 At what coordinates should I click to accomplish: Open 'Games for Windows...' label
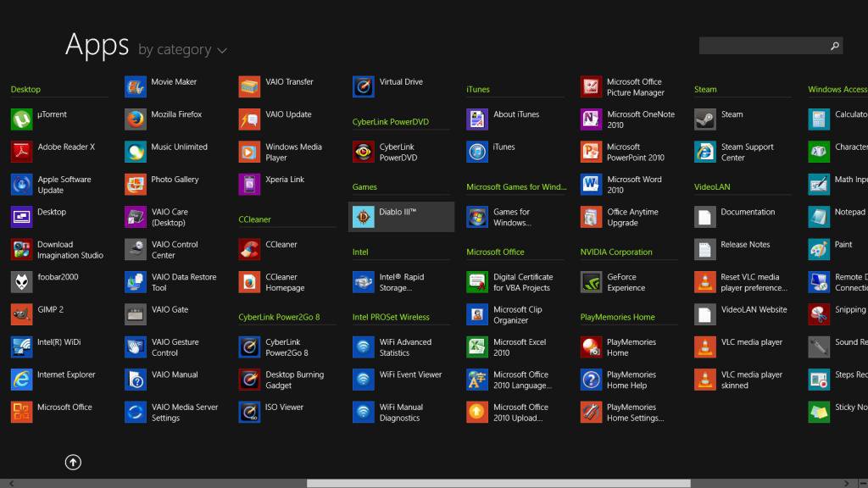pyautogui.click(x=512, y=217)
